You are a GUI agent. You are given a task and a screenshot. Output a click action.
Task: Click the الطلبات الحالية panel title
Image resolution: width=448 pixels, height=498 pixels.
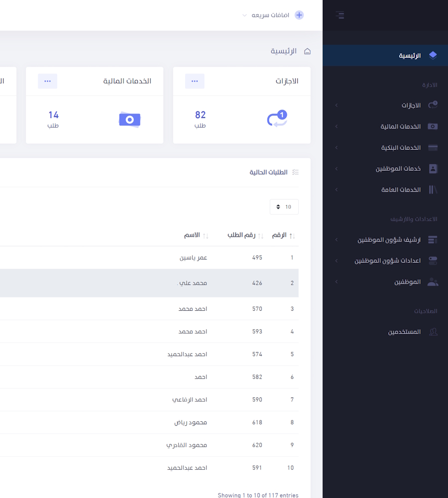268,172
